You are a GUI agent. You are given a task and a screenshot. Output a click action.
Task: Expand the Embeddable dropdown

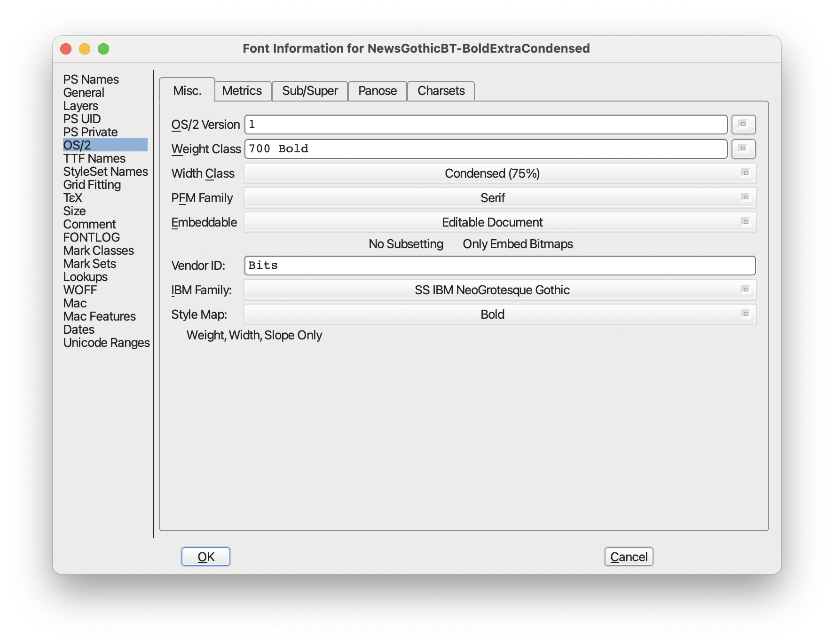tap(500, 222)
